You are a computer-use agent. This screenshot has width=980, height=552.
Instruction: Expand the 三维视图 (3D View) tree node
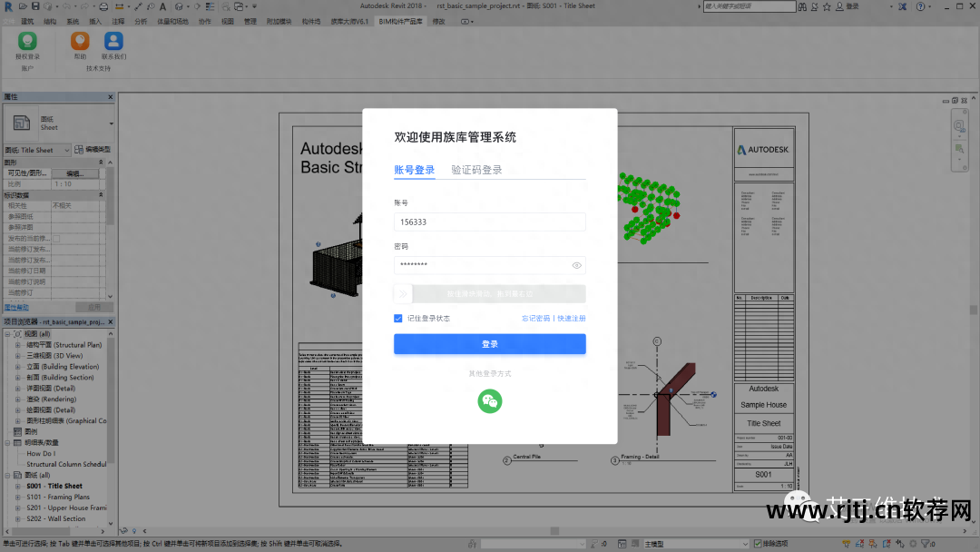coord(17,356)
